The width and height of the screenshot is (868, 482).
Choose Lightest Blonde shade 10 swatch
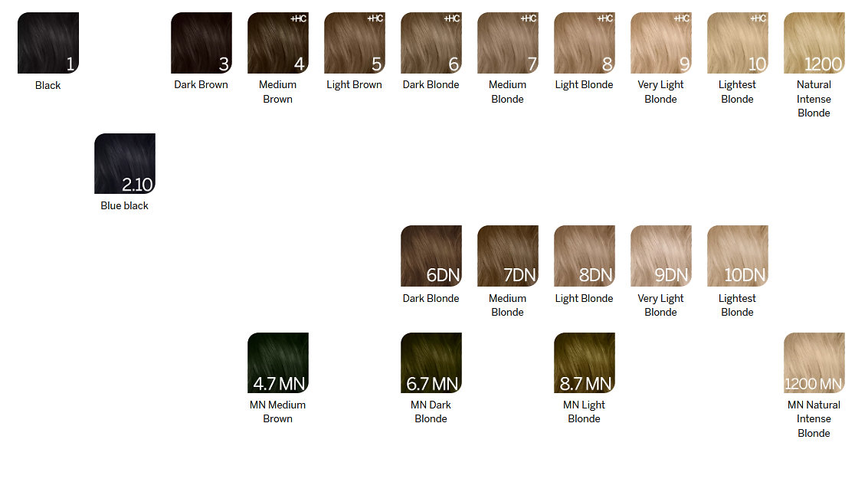(x=737, y=43)
